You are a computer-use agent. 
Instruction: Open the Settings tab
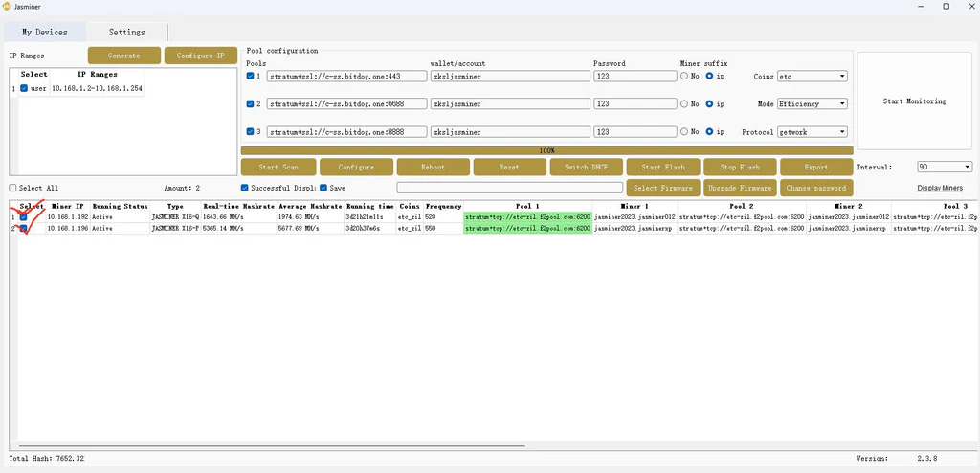tap(126, 33)
